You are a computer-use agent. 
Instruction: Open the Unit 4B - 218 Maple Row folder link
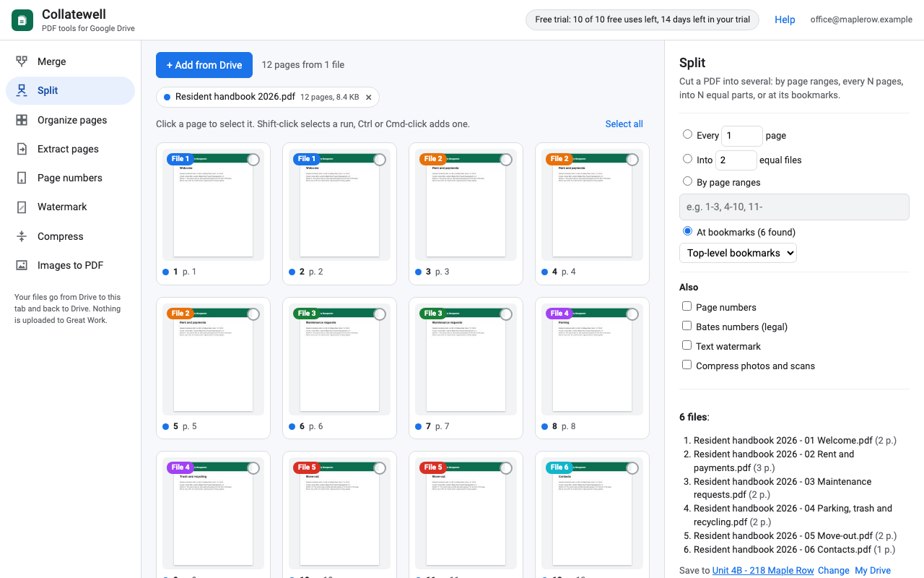click(763, 570)
